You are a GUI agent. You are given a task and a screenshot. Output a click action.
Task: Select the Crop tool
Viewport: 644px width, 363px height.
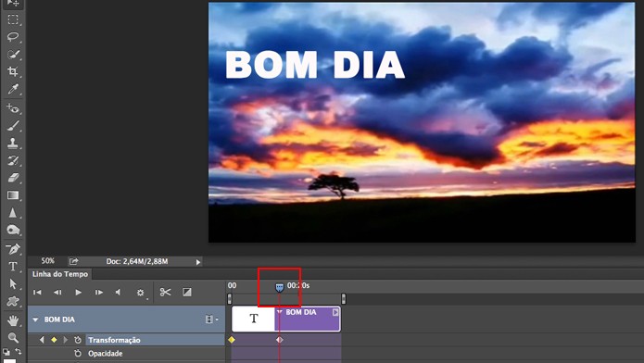[13, 71]
